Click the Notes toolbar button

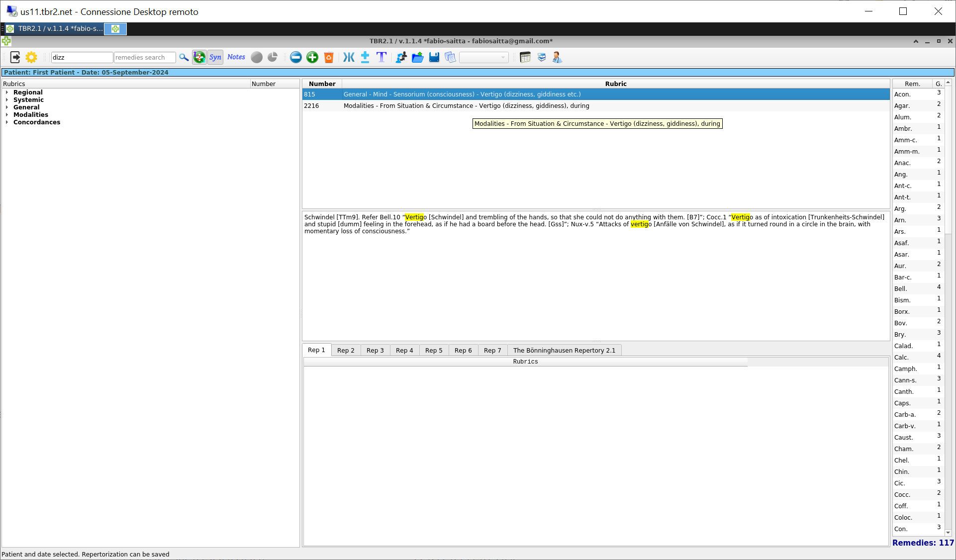click(x=236, y=57)
